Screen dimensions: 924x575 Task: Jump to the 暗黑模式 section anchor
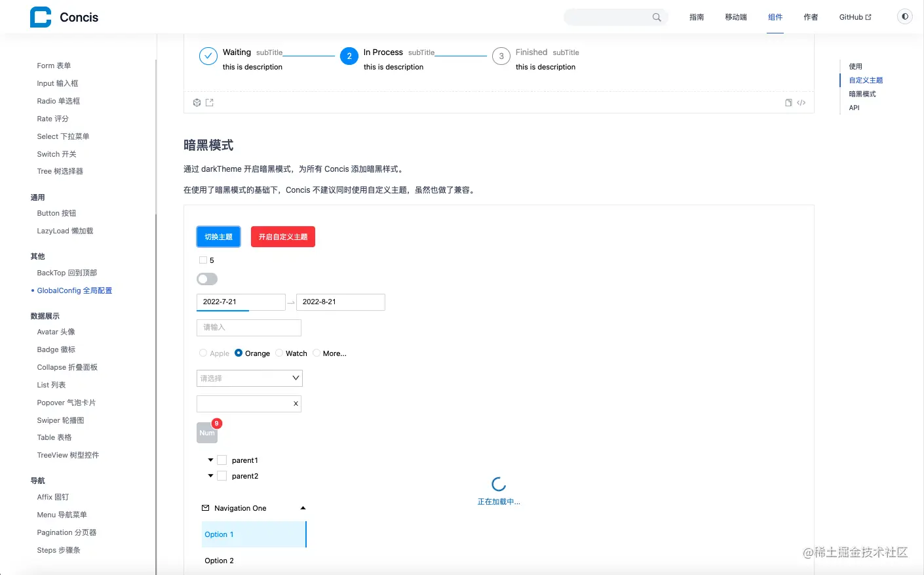point(862,94)
